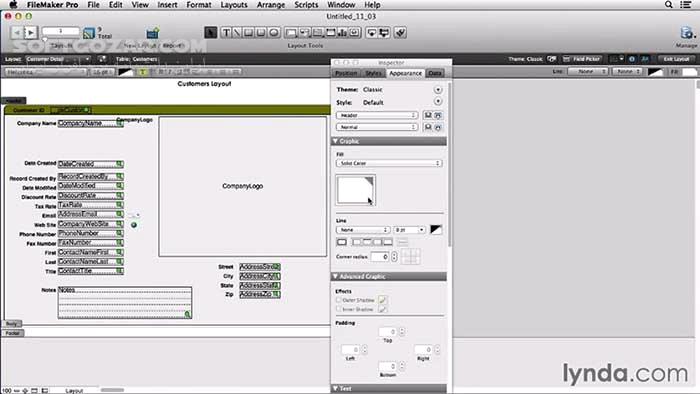Open the Solid Color fill dropdown
The image size is (700, 394).
[389, 163]
